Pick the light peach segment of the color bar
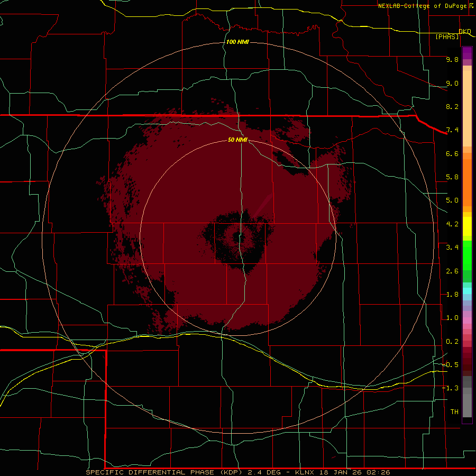The height and width of the screenshot is (476, 476). (467, 108)
